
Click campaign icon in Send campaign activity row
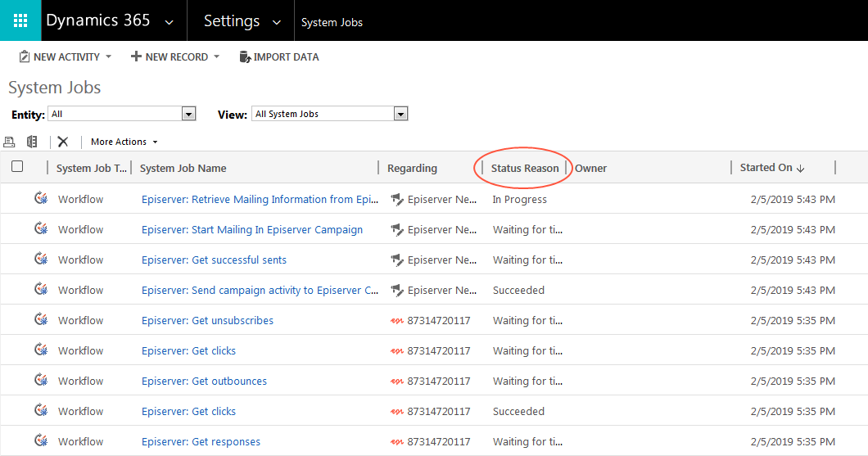(x=396, y=290)
